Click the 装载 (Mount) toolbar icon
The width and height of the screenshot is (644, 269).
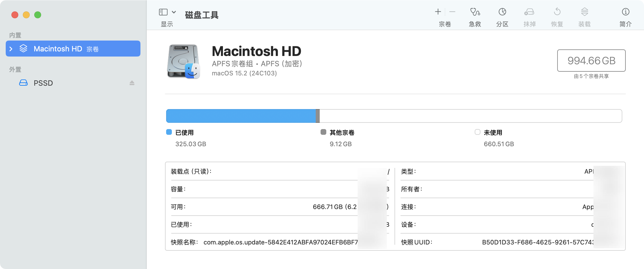[x=584, y=16]
